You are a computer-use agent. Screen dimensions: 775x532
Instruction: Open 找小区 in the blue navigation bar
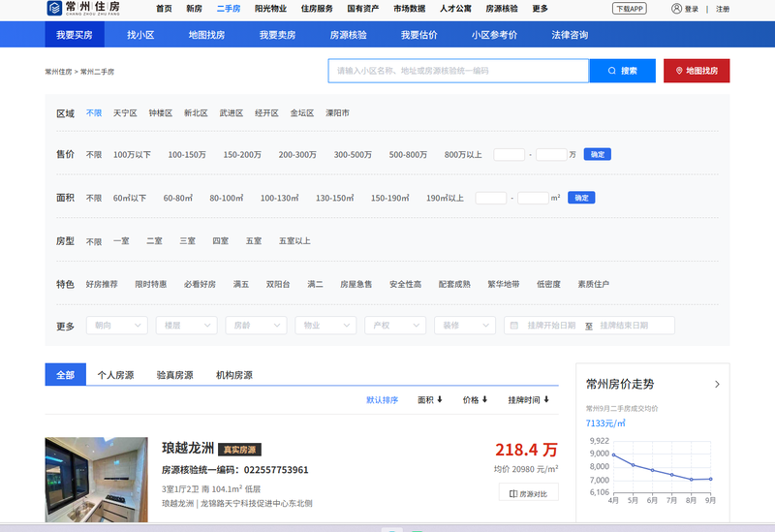click(140, 35)
